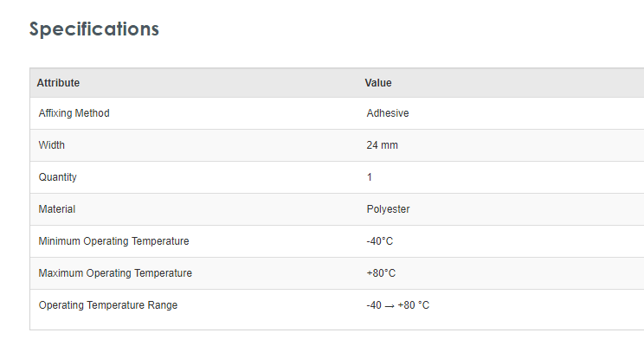Select Operating Temperature Range label
The image size is (644, 352).
pos(108,305)
